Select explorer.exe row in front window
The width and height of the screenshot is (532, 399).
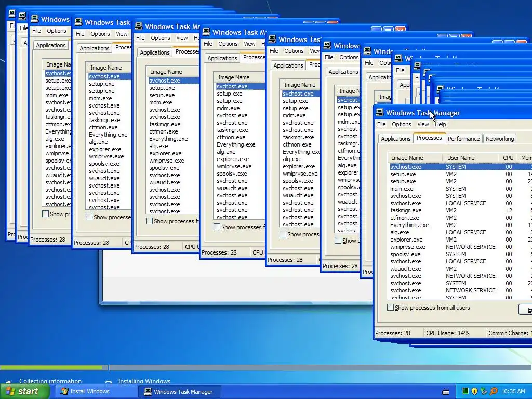coord(460,240)
